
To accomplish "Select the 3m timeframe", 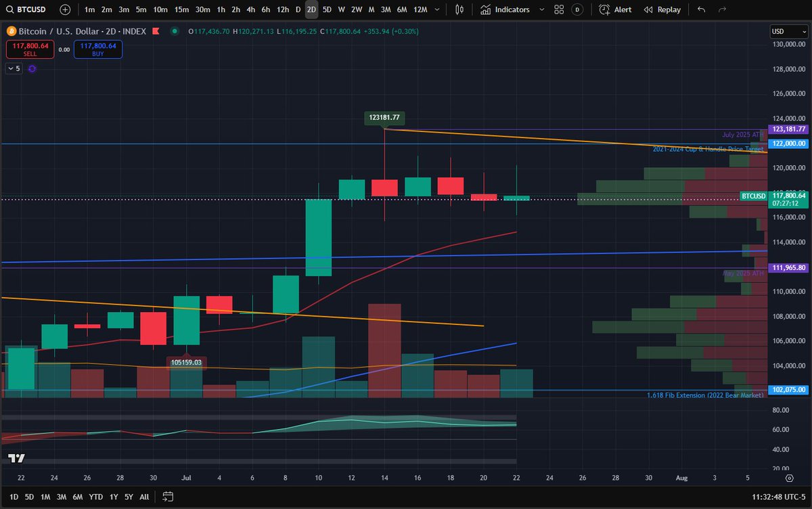I will tap(124, 9).
